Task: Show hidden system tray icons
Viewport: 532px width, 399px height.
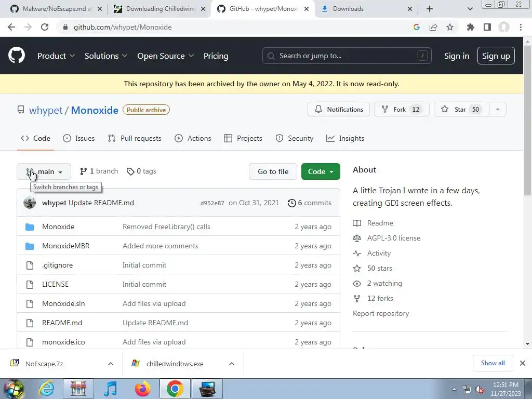Action: tap(454, 390)
